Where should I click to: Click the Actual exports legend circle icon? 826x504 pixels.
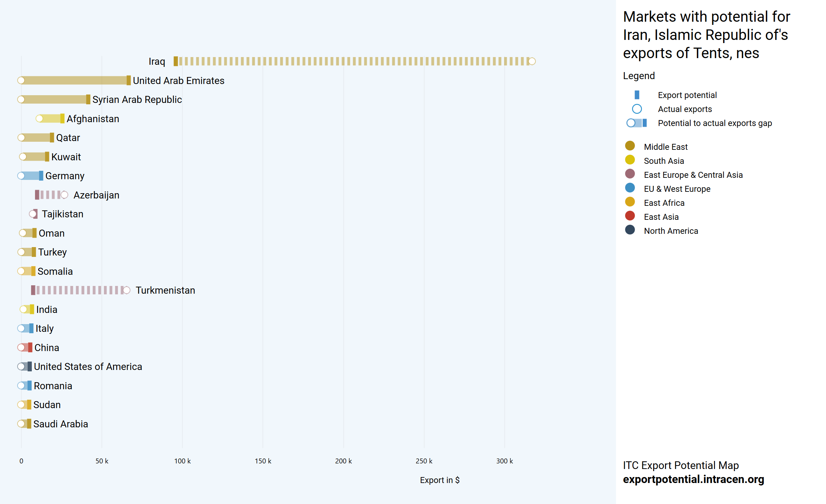pyautogui.click(x=637, y=109)
